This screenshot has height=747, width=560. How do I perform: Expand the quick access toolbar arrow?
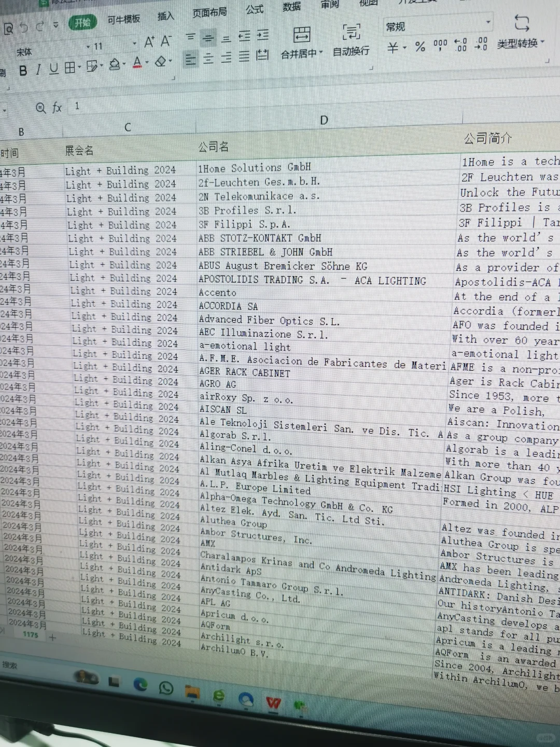pyautogui.click(x=55, y=25)
